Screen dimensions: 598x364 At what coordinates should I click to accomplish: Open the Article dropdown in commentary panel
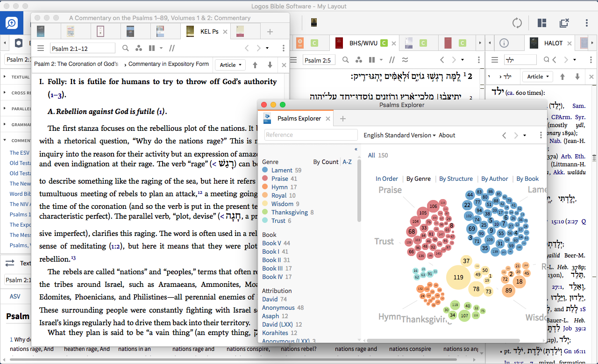click(231, 65)
